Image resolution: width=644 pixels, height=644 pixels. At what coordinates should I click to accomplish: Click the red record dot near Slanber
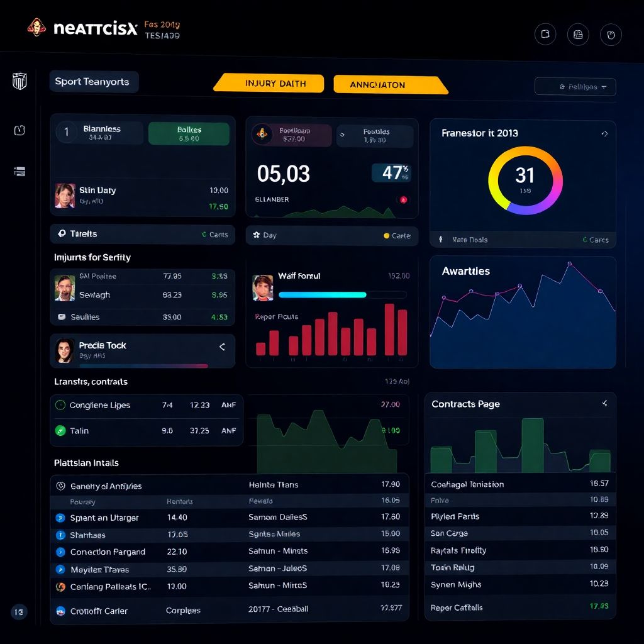pyautogui.click(x=403, y=199)
